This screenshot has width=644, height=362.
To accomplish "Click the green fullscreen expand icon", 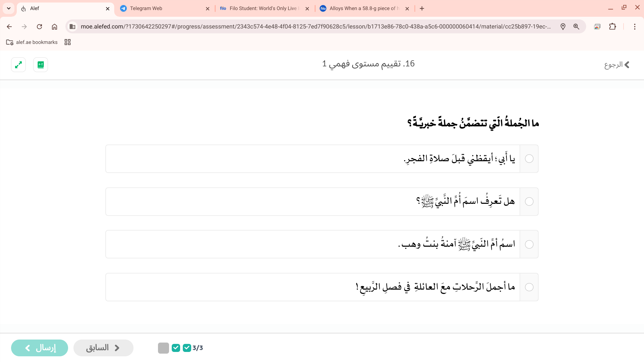I will [18, 65].
